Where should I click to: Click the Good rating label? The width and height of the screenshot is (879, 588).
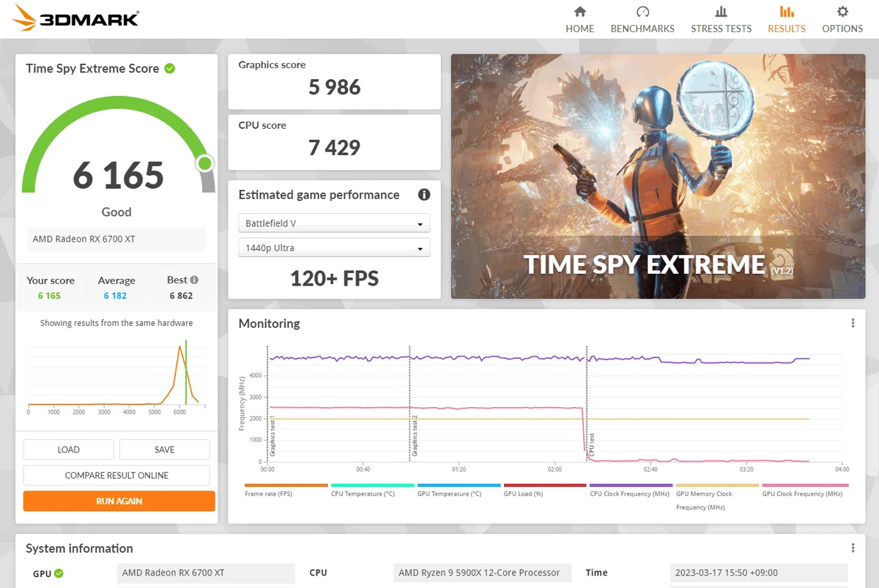(116, 212)
